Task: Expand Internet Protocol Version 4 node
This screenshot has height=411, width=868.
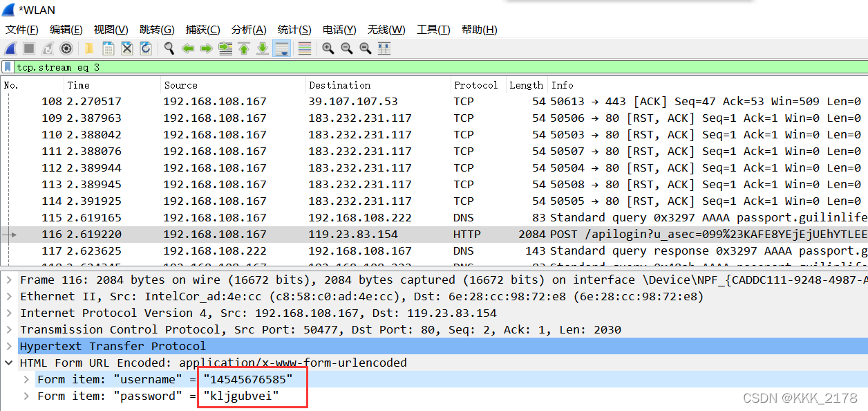Action: point(9,313)
